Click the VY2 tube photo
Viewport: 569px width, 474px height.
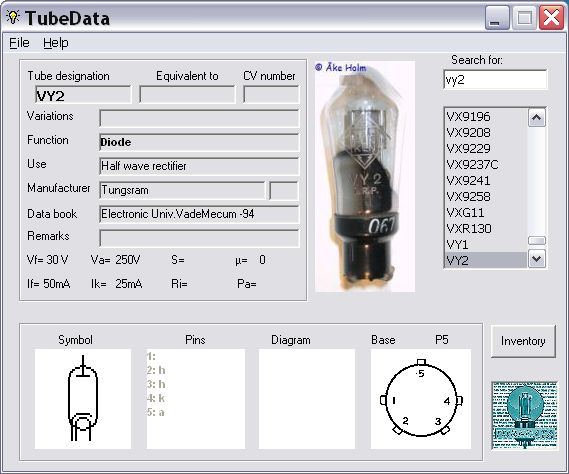pyautogui.click(x=365, y=177)
